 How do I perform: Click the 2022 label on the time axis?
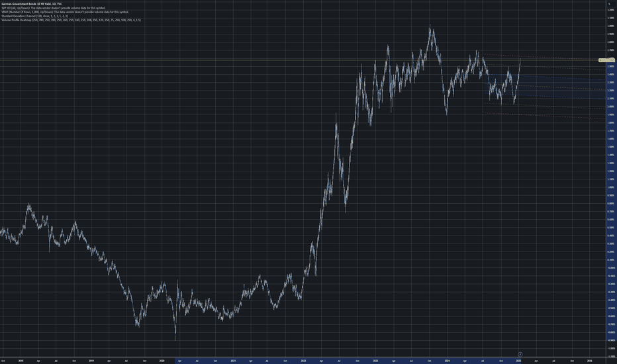(303, 361)
